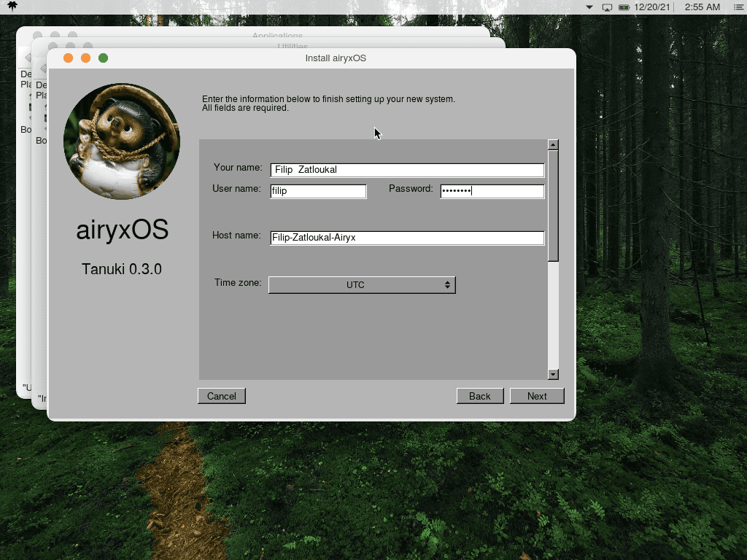Open the list menu icon at top right

(738, 7)
